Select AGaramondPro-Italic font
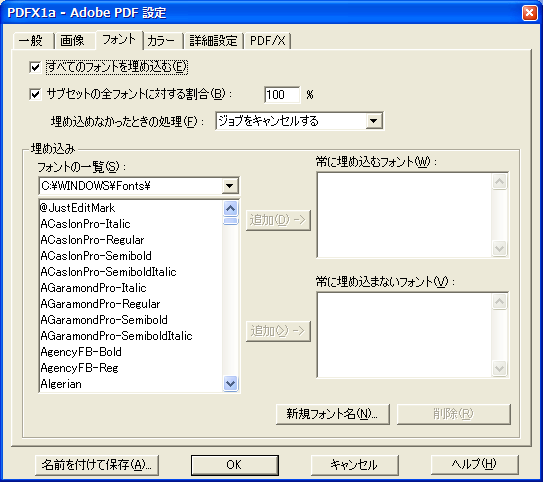Image resolution: width=543 pixels, height=482 pixels. click(x=131, y=288)
